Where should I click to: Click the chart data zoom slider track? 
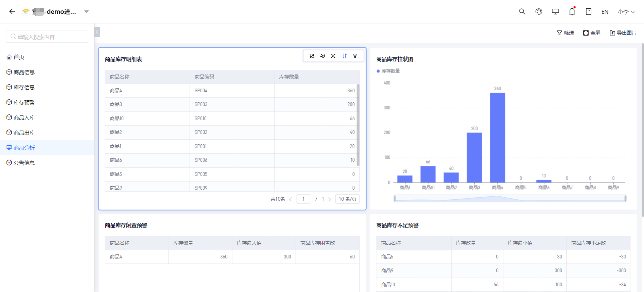[510, 198]
